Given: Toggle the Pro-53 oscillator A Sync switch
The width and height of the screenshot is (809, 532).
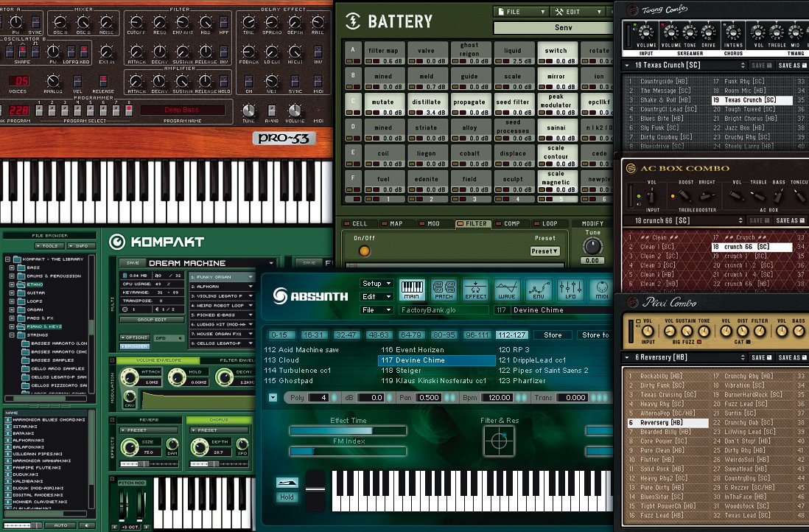Looking at the screenshot, I should click(x=35, y=22).
